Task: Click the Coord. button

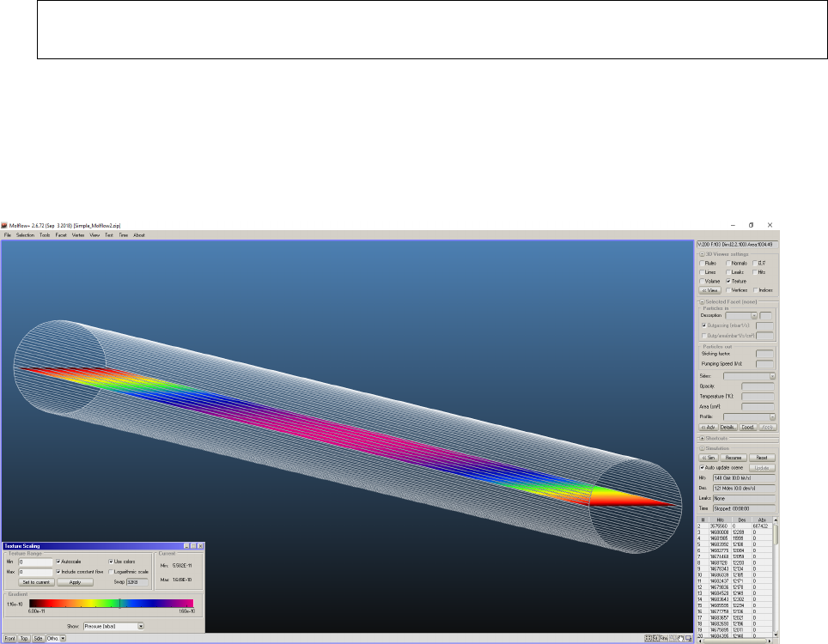Action: coord(748,427)
